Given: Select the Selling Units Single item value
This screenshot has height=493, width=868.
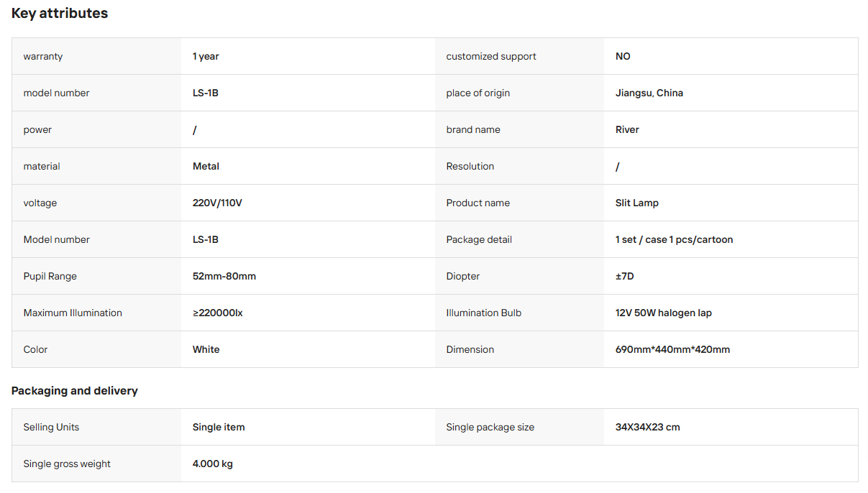Looking at the screenshot, I should pyautogui.click(x=219, y=427).
